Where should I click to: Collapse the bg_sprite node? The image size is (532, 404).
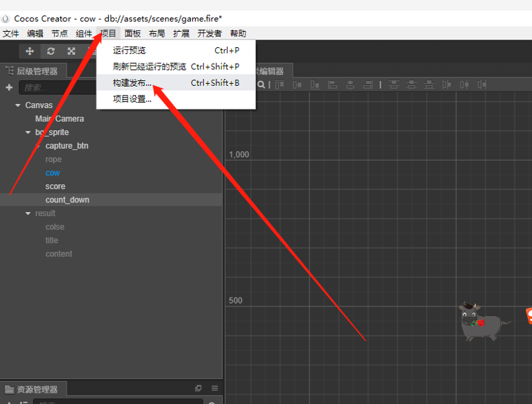[28, 132]
